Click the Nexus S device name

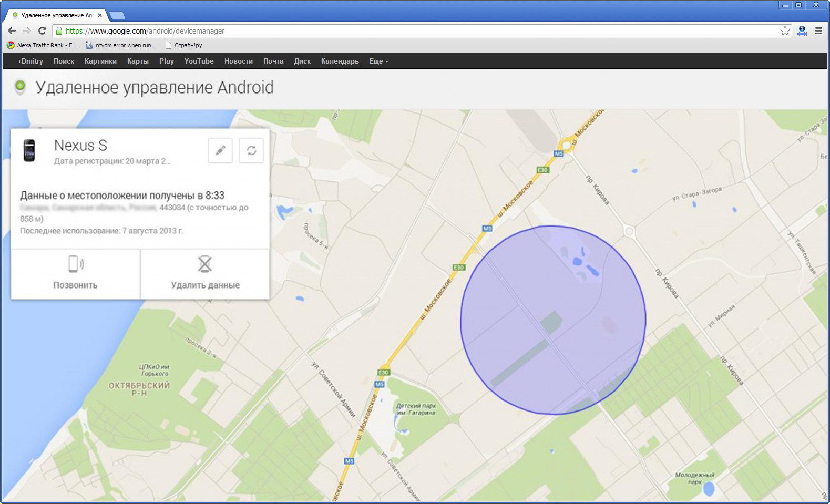tap(80, 145)
